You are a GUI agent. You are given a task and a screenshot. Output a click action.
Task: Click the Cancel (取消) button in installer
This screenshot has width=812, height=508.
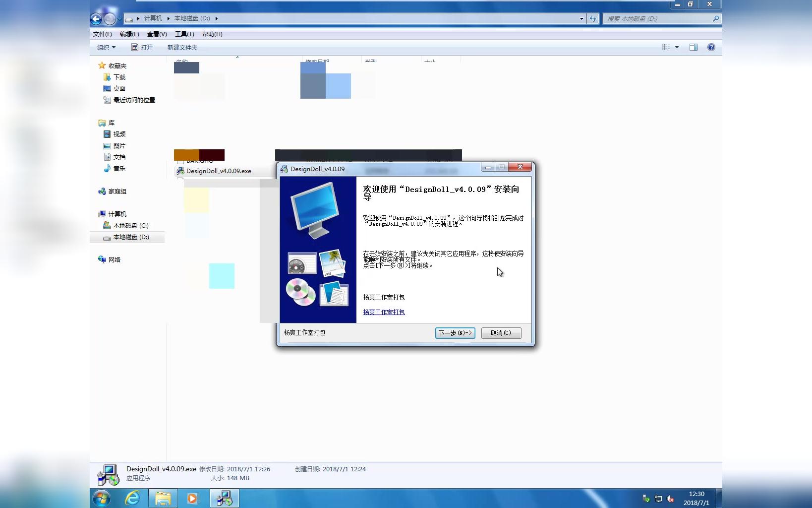point(501,333)
